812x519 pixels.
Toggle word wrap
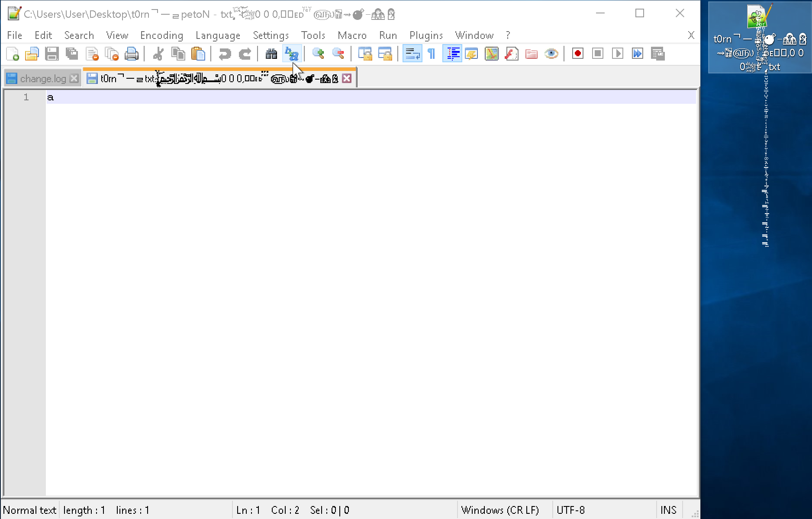412,54
